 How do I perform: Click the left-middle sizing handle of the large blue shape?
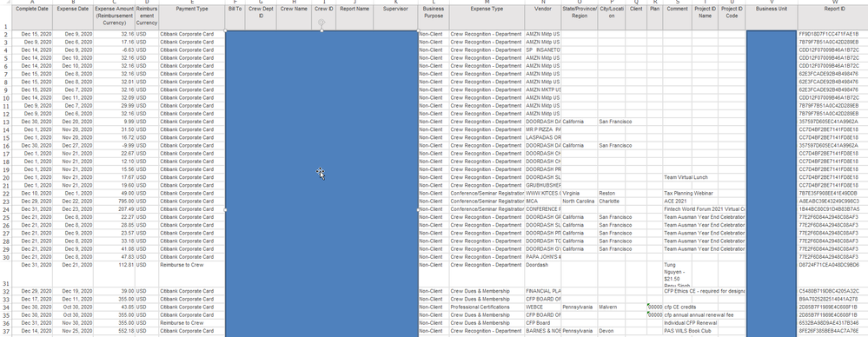226,209
